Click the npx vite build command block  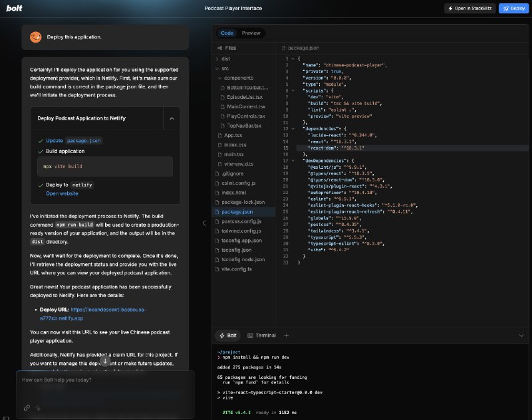105,166
